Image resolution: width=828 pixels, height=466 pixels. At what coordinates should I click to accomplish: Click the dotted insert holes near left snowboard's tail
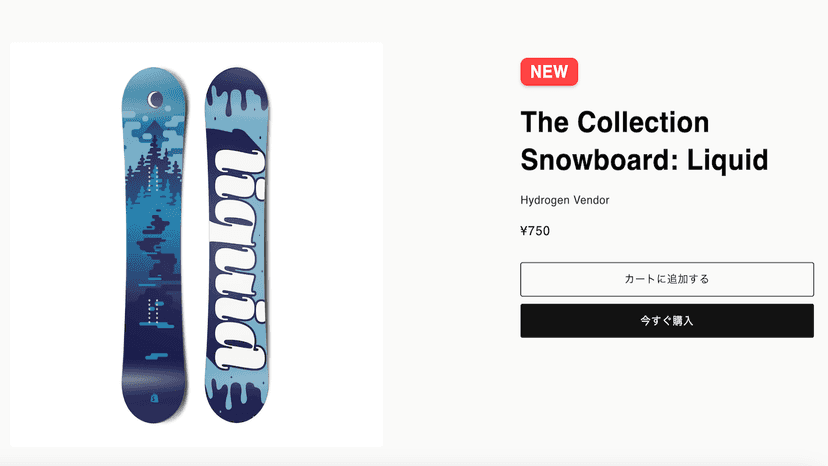[153, 311]
